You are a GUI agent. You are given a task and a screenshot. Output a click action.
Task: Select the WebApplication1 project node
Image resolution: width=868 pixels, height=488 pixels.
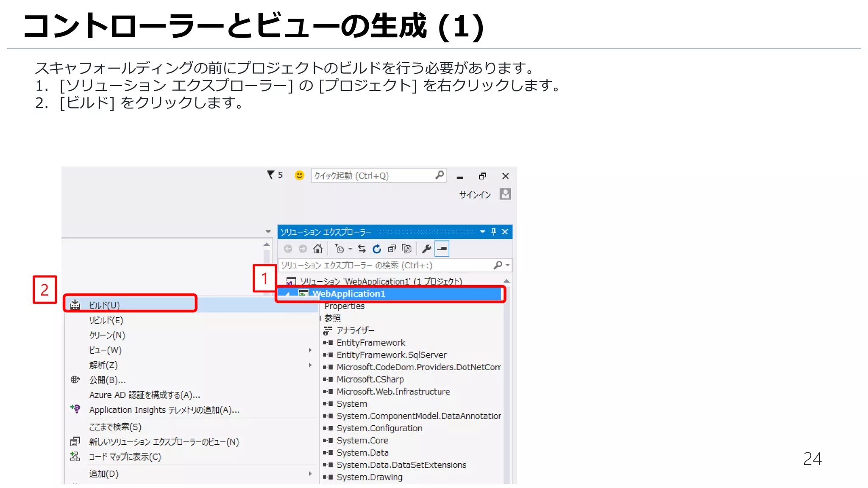pos(348,294)
